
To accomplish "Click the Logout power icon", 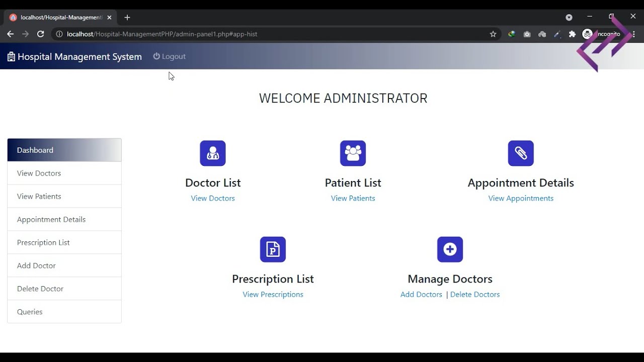I will pyautogui.click(x=156, y=56).
